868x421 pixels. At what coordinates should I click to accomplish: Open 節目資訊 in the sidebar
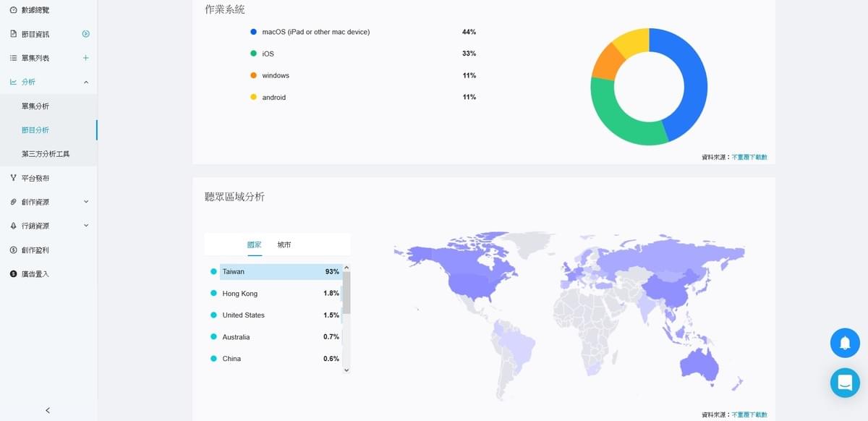coord(35,34)
